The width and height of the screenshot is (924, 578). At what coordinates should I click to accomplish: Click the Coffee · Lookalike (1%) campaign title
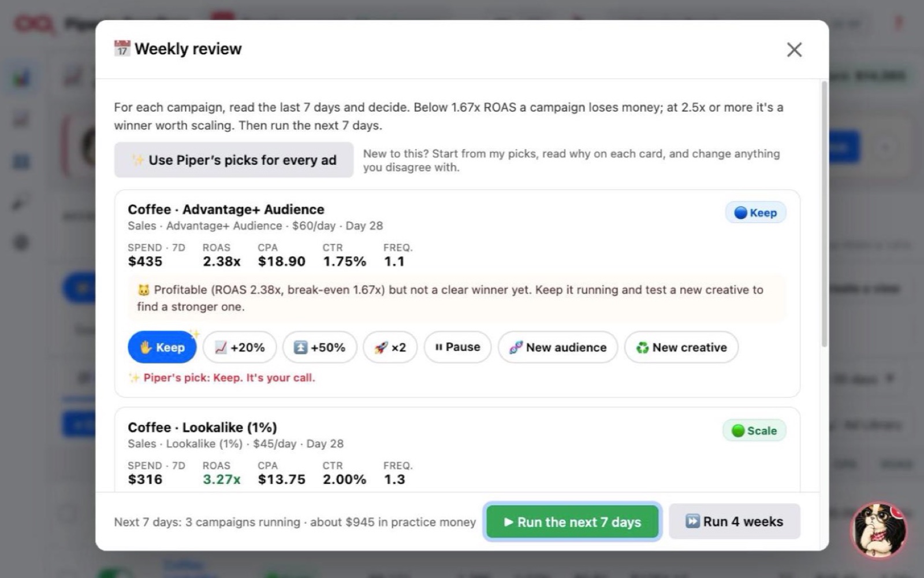tap(202, 427)
